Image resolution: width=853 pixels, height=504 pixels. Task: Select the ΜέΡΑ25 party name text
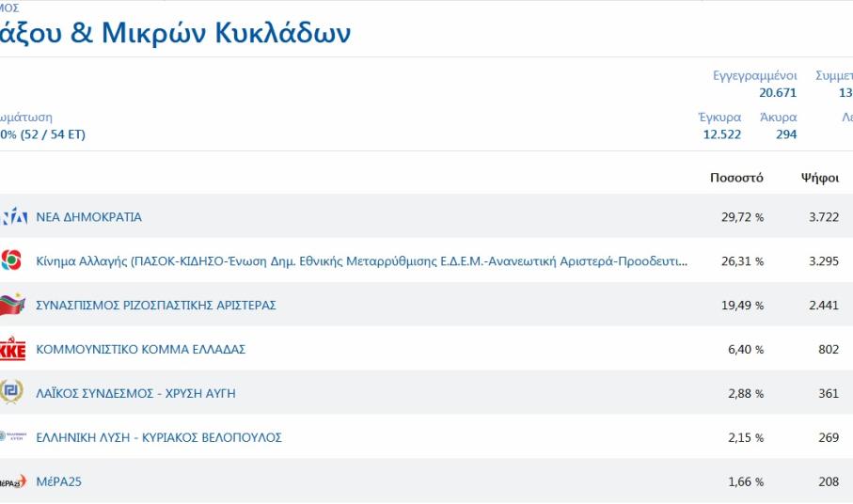coord(58,482)
